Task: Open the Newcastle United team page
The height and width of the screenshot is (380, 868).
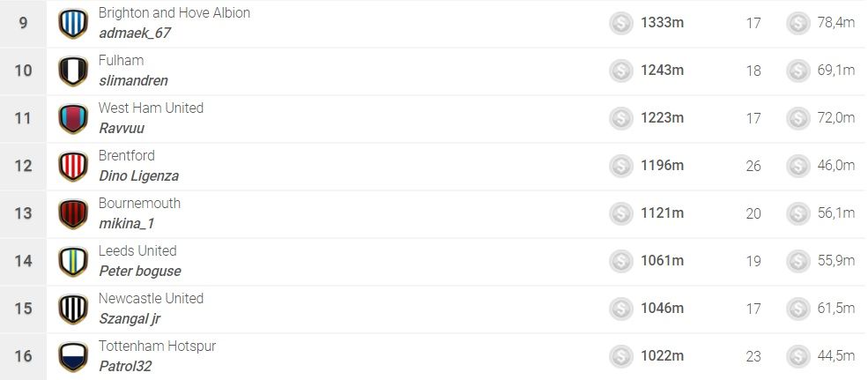Action: pyautogui.click(x=151, y=299)
